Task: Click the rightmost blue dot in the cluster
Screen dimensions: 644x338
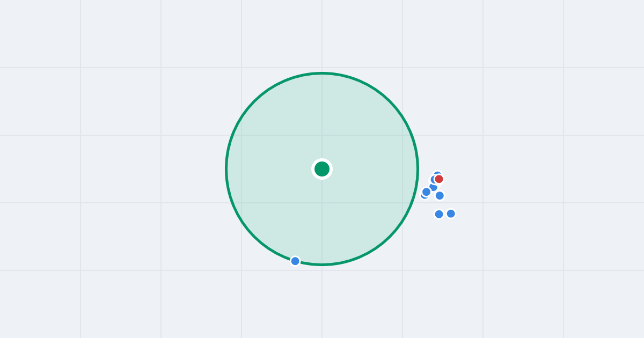Action: 451,214
